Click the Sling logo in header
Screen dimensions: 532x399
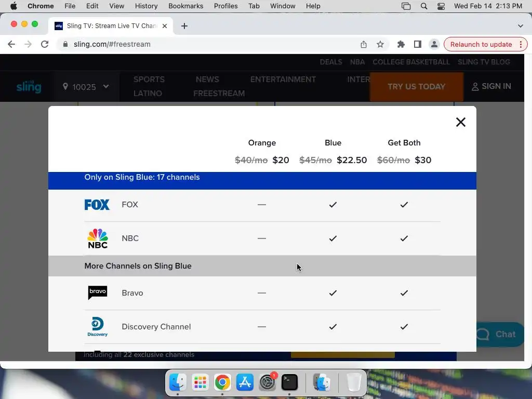tap(29, 87)
